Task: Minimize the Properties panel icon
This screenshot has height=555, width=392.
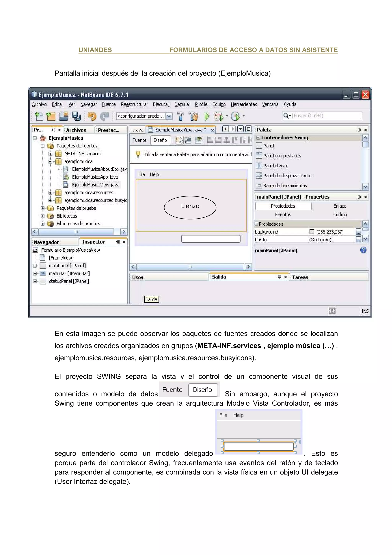Action: [359, 197]
